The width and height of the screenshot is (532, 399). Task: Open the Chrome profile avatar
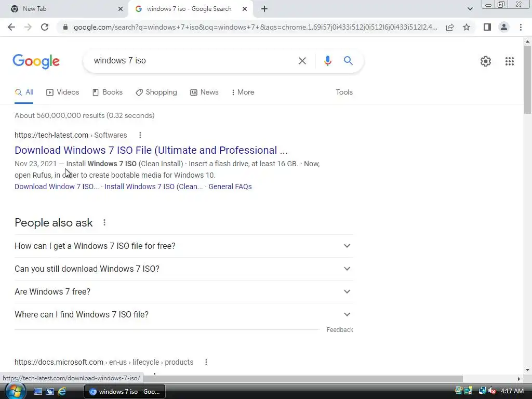(x=504, y=27)
